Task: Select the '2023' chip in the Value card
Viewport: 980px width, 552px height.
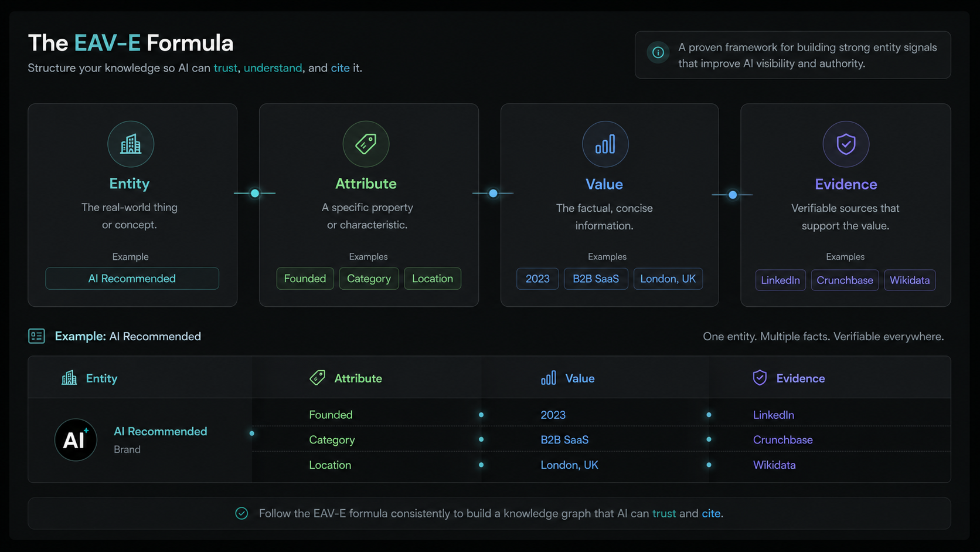Action: tap(537, 279)
